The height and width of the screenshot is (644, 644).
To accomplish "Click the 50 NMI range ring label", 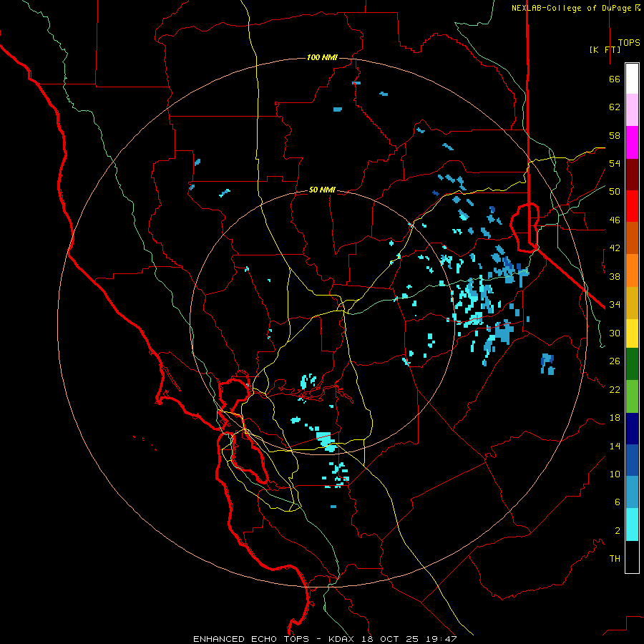I will click(323, 190).
